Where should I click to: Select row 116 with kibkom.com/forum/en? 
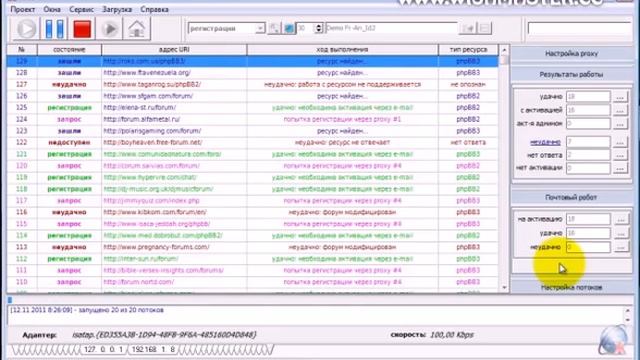click(252, 212)
